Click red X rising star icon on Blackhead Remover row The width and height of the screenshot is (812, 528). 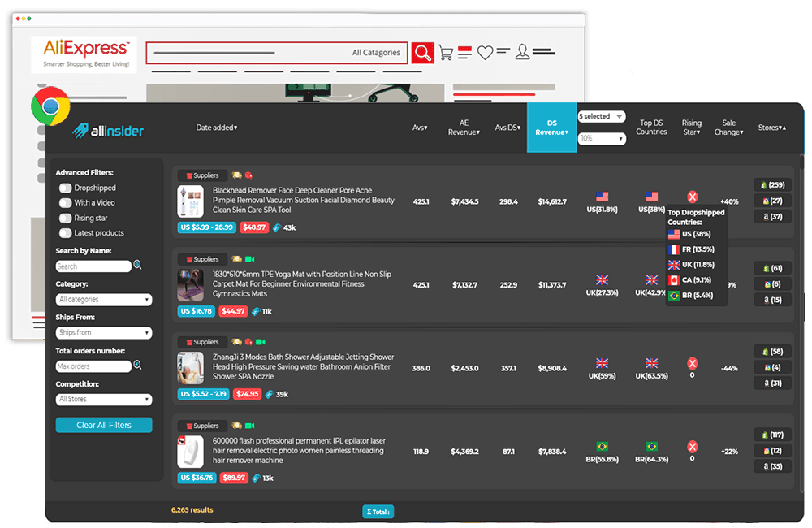click(692, 197)
